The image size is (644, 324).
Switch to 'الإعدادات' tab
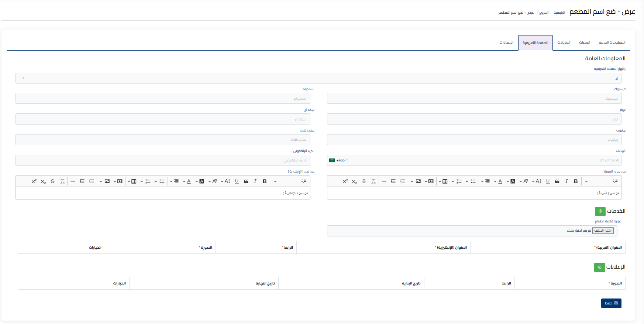[x=506, y=42]
